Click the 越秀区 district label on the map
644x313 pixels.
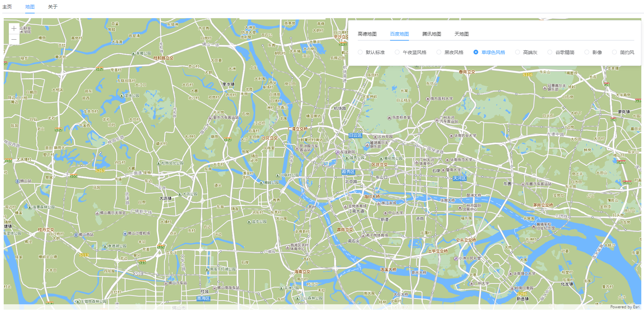tap(349, 172)
